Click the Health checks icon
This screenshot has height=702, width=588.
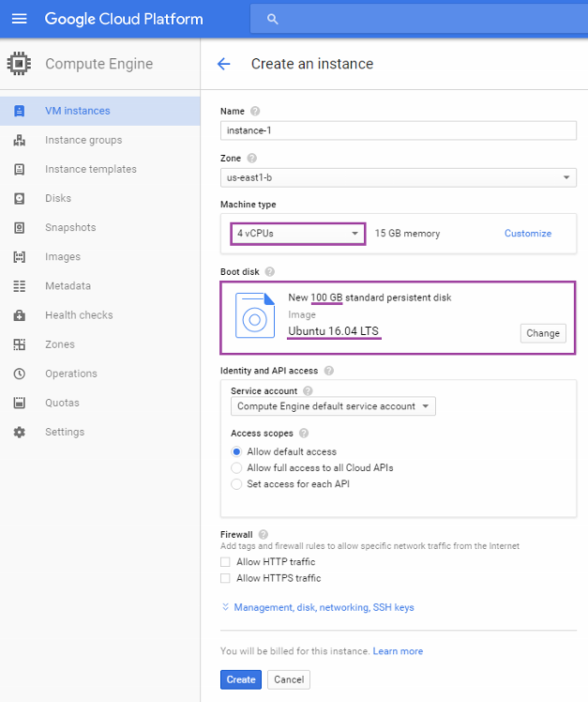pos(20,315)
